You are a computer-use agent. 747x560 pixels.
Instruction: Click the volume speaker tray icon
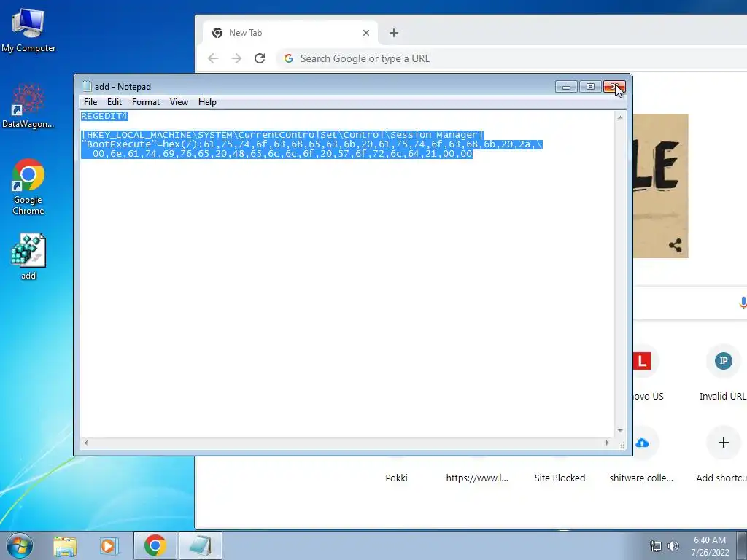tap(673, 546)
